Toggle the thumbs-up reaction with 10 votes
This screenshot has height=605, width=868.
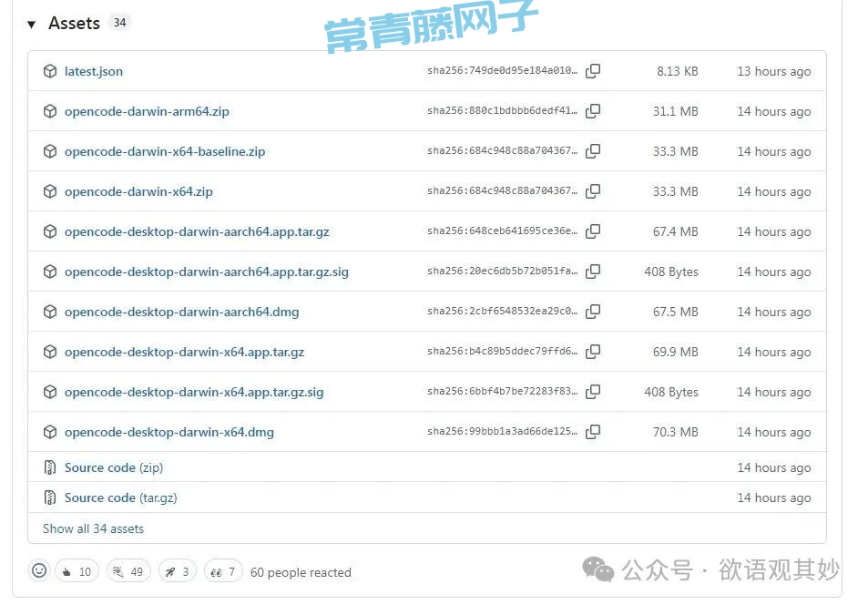point(77,571)
